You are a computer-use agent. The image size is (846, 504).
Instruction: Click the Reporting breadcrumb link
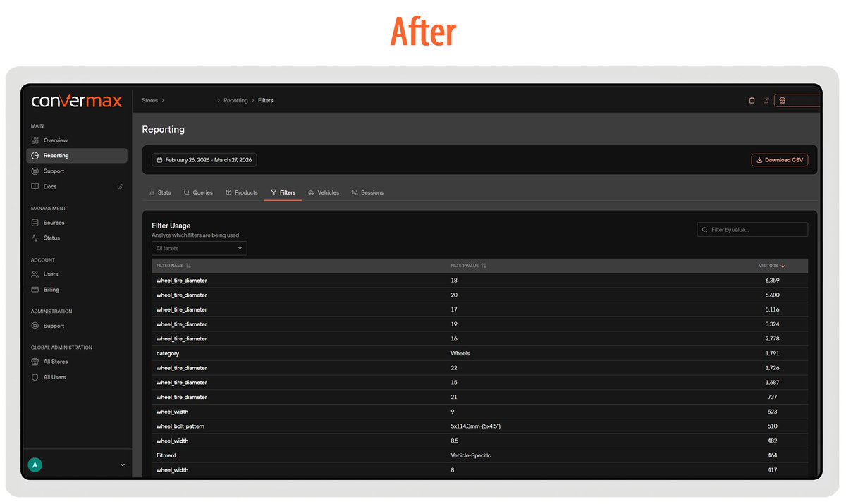point(235,101)
